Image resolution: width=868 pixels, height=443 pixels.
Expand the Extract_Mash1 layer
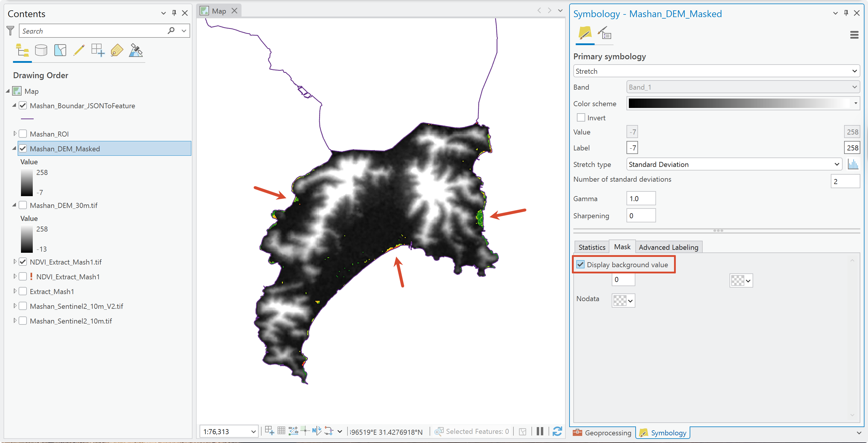tap(15, 291)
